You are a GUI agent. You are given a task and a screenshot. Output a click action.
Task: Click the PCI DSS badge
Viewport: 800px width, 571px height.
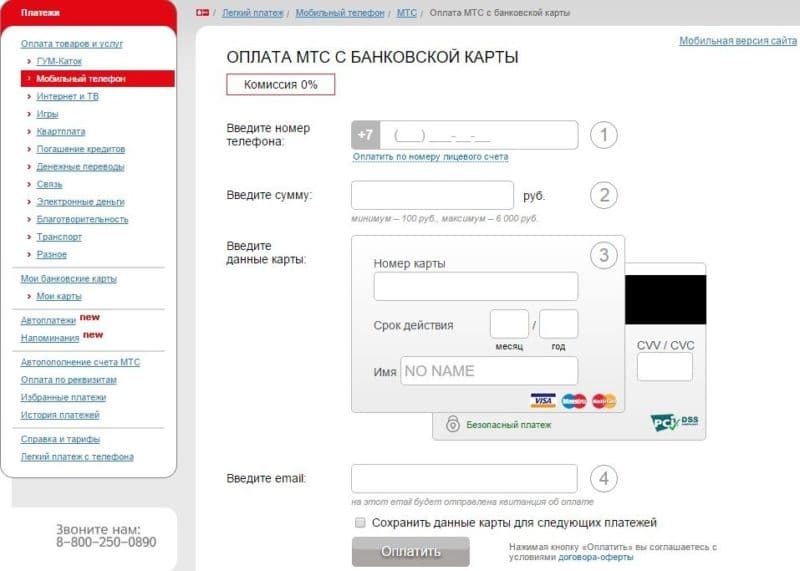coord(674,423)
